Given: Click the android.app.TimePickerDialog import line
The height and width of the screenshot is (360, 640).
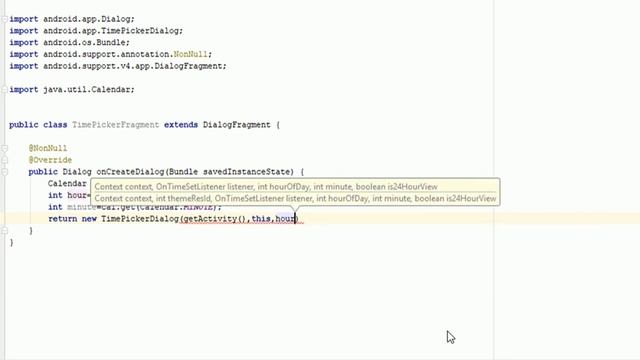Looking at the screenshot, I should (x=96, y=31).
